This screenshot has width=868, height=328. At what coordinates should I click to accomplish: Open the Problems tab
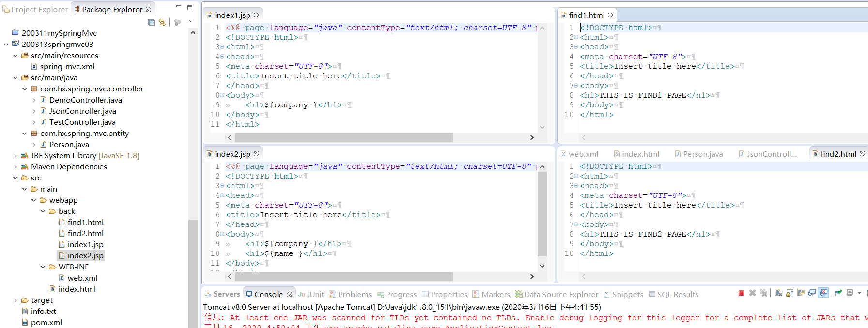[350, 294]
